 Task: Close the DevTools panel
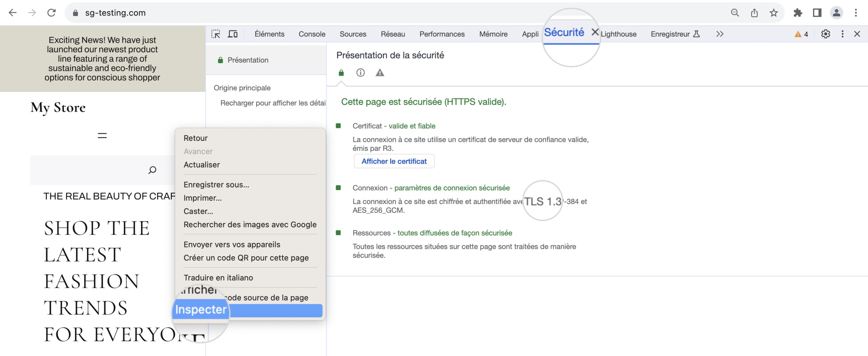pyautogui.click(x=857, y=34)
